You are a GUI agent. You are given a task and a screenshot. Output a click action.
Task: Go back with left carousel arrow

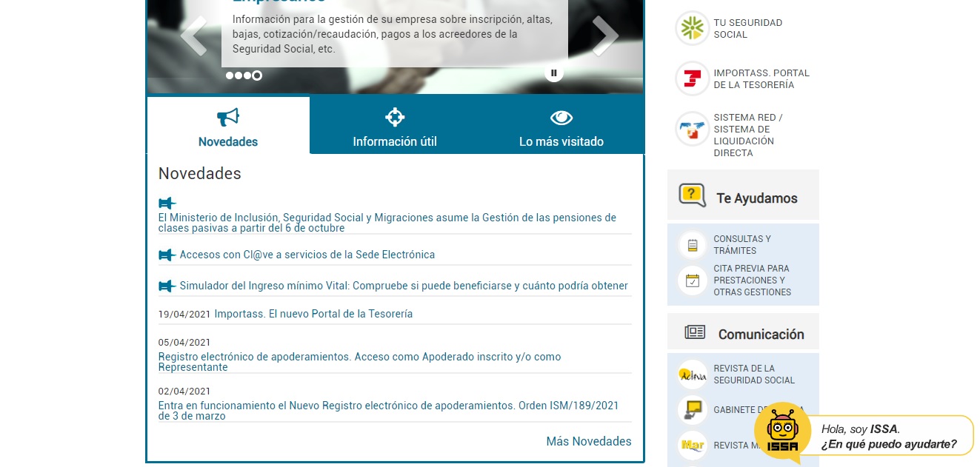click(193, 36)
